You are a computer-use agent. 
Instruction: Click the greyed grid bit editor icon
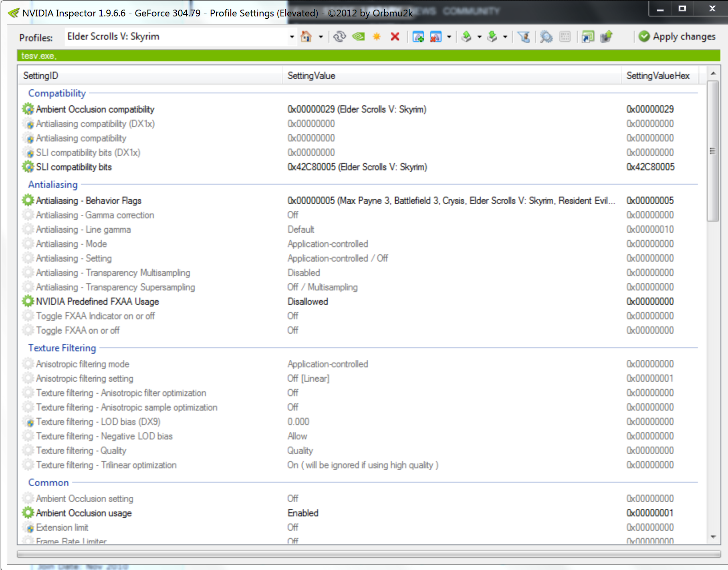click(565, 37)
